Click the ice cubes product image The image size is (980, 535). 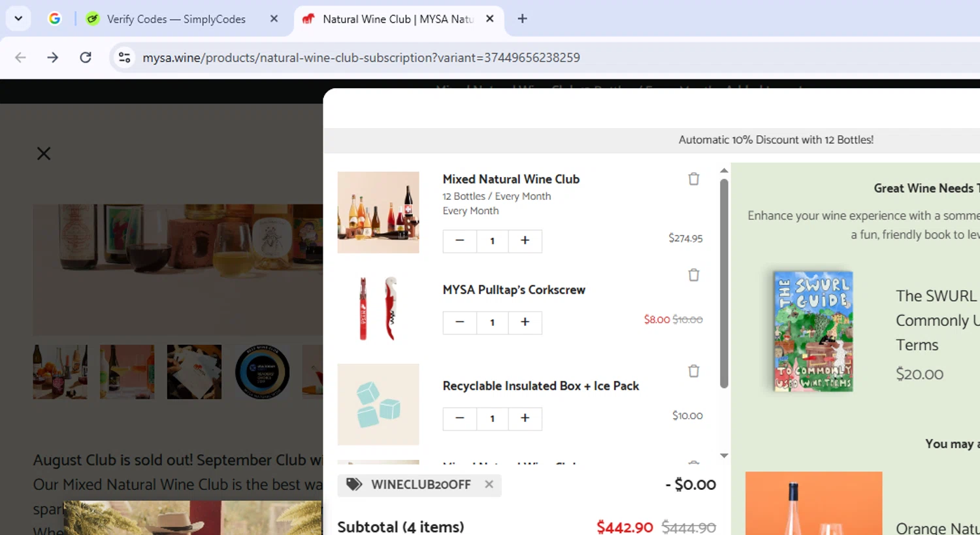pos(378,404)
